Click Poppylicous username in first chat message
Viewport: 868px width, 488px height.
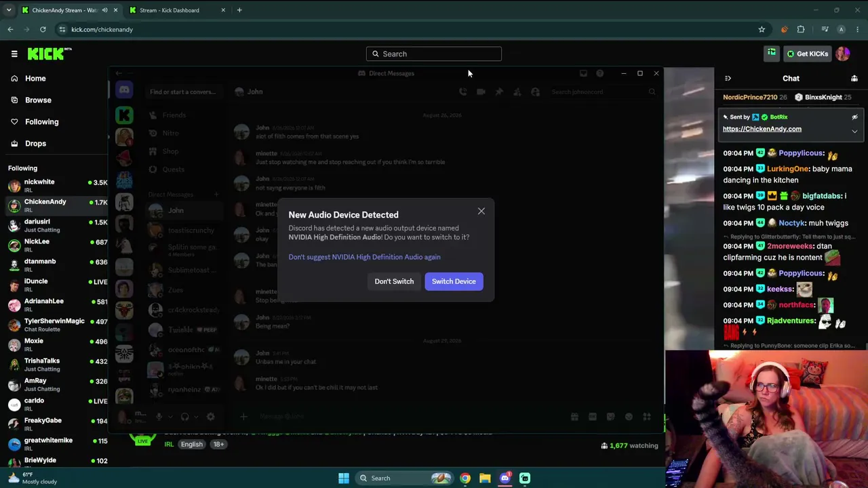tap(801, 153)
